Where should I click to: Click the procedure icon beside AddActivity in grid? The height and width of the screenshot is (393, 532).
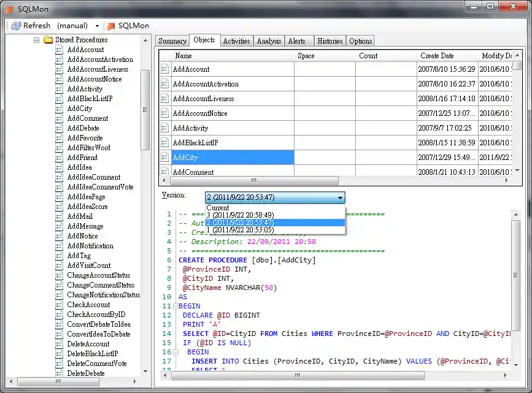tap(165, 128)
